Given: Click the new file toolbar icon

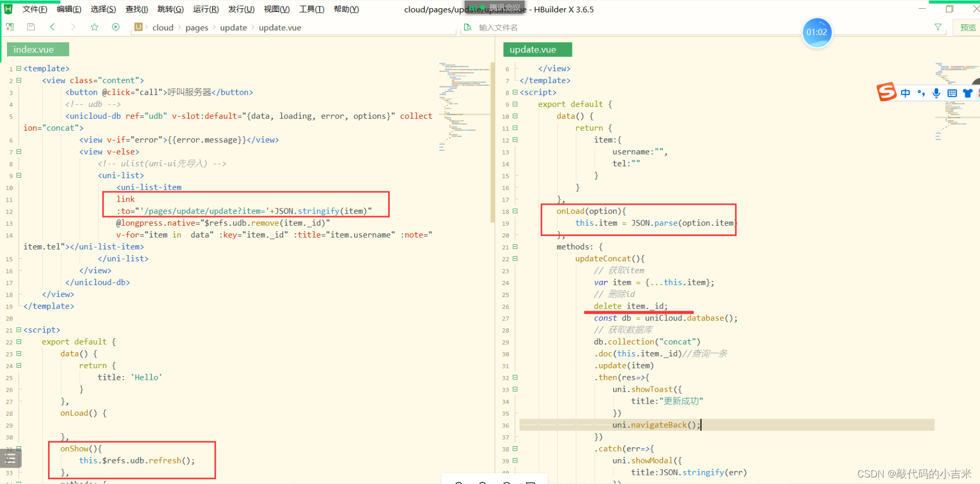Looking at the screenshot, I should 10,27.
